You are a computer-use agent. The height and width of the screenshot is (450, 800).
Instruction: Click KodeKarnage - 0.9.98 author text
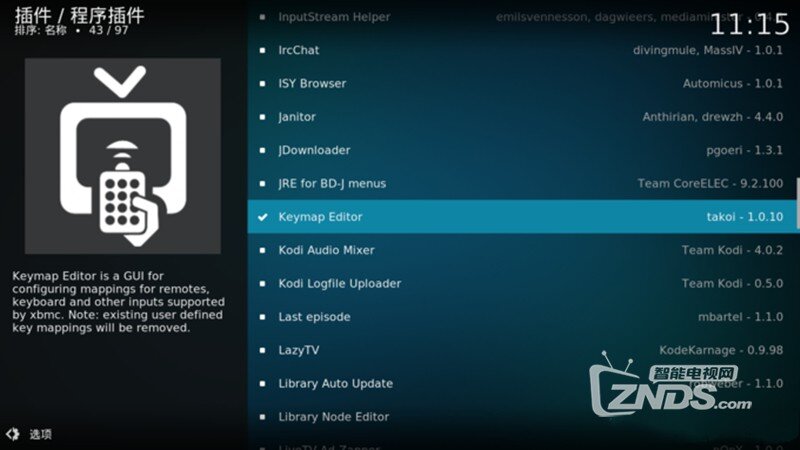point(721,350)
